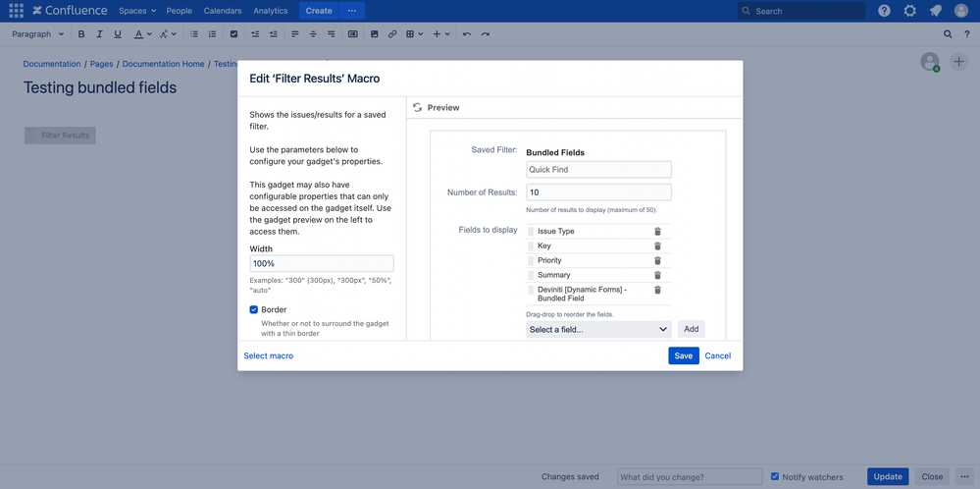Toggle bold formatting
This screenshot has width=980, height=489.
(81, 34)
